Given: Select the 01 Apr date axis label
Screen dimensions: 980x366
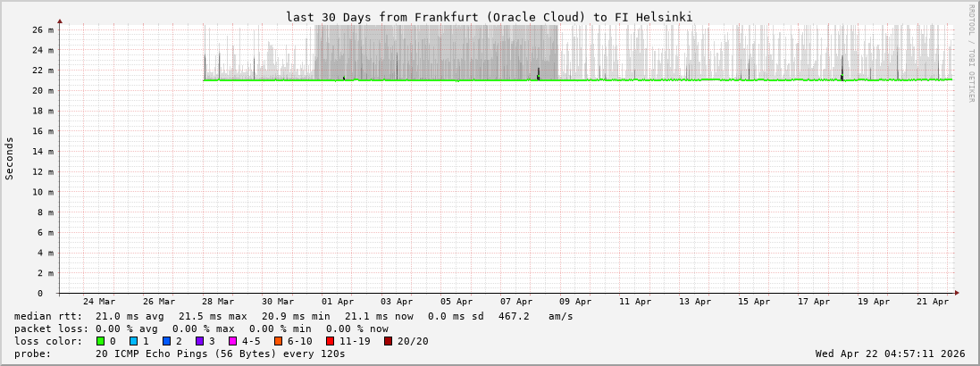Looking at the screenshot, I should click(338, 302).
